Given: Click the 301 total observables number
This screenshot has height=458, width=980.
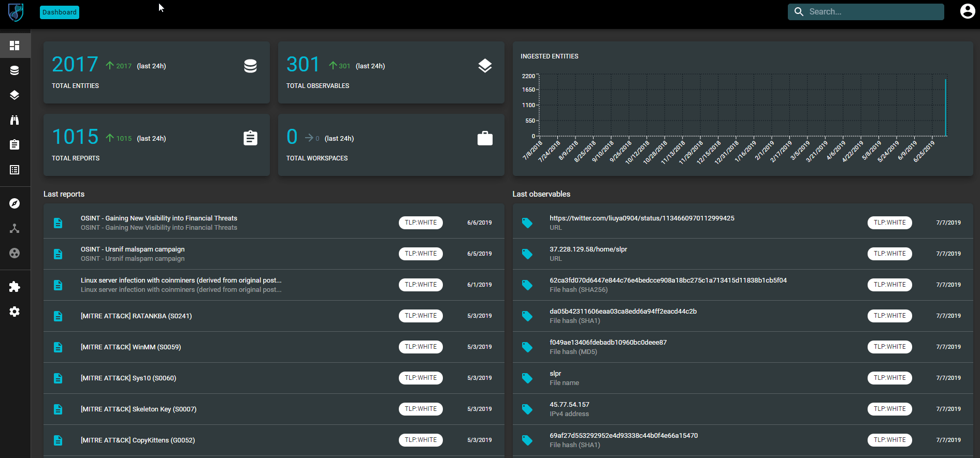Looking at the screenshot, I should [x=303, y=65].
